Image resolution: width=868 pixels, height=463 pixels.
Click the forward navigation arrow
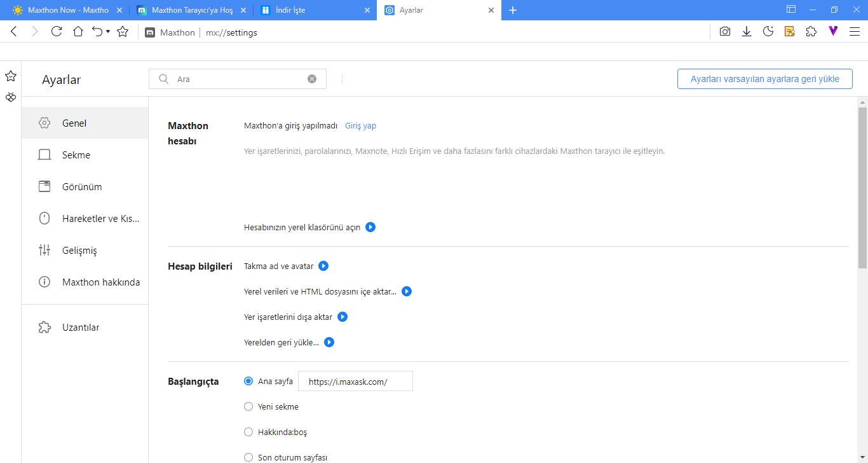[x=35, y=31]
